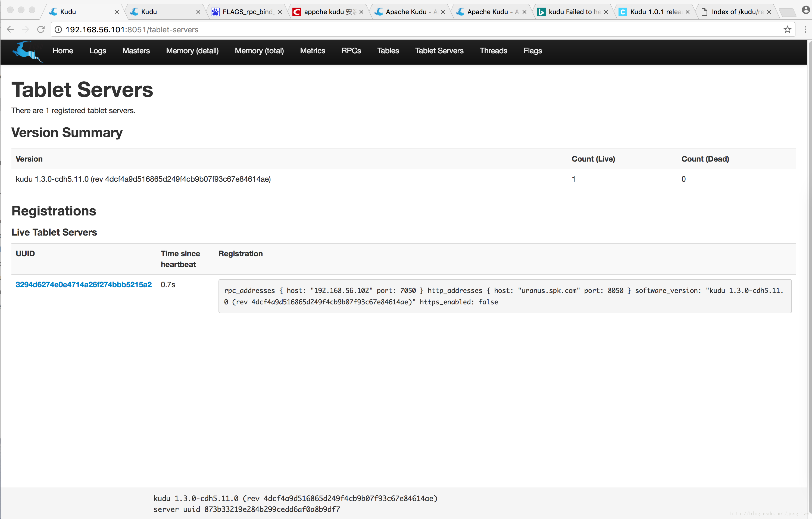Close the Kudu 1.0.1 release tab

[x=688, y=12]
